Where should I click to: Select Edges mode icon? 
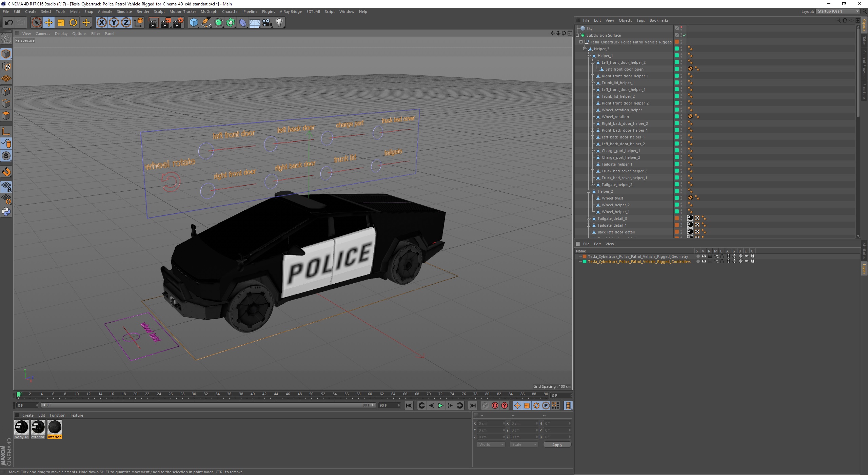click(x=6, y=103)
